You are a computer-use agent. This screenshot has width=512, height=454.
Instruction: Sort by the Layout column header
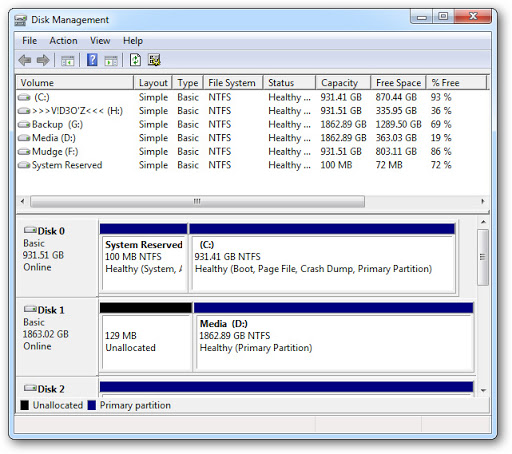click(153, 83)
